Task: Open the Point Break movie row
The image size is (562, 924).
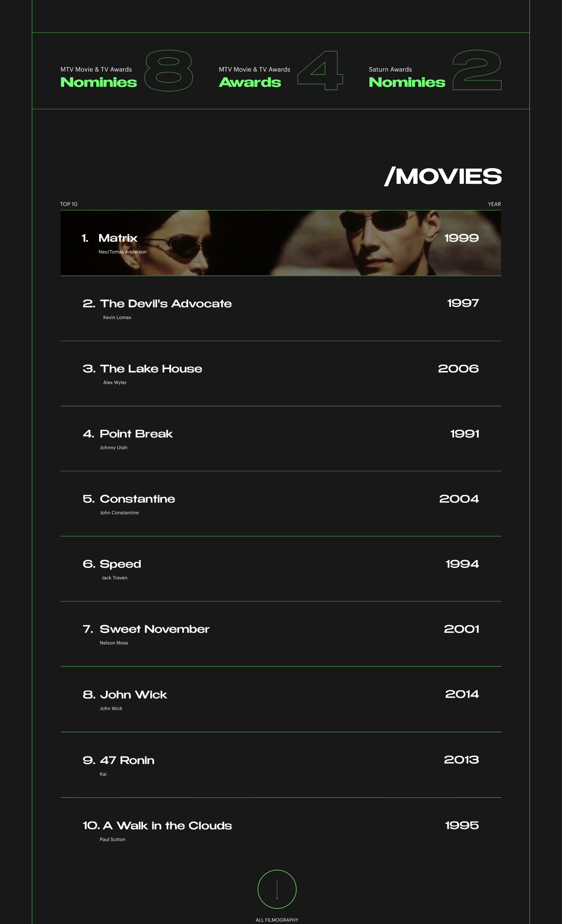Action: click(x=136, y=434)
